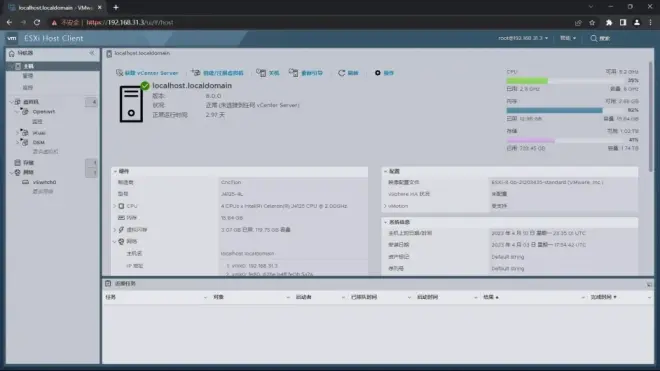Click the blue memory usage bar
Image resolution: width=660 pixels, height=371 pixels.
554,110
